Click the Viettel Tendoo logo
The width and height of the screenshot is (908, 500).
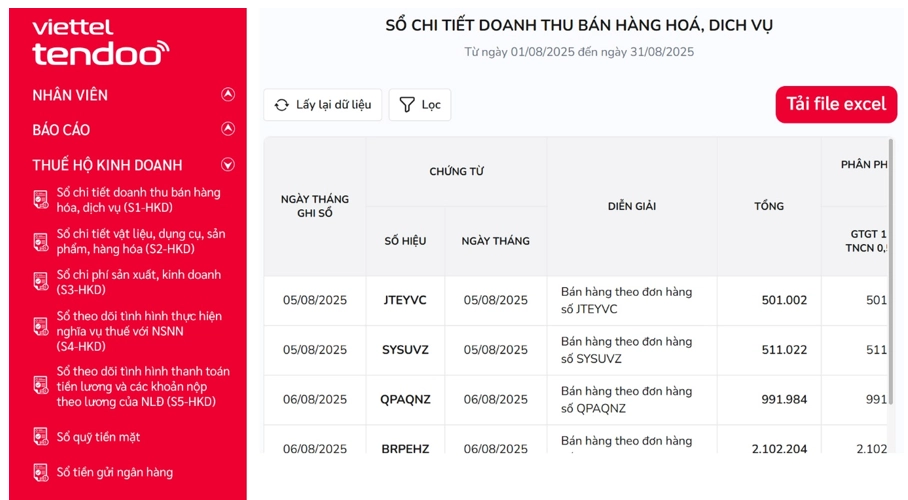pos(100,42)
